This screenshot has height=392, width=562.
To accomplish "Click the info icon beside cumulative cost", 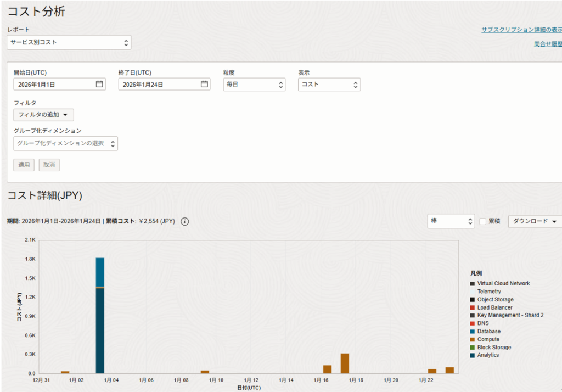I will 185,221.
